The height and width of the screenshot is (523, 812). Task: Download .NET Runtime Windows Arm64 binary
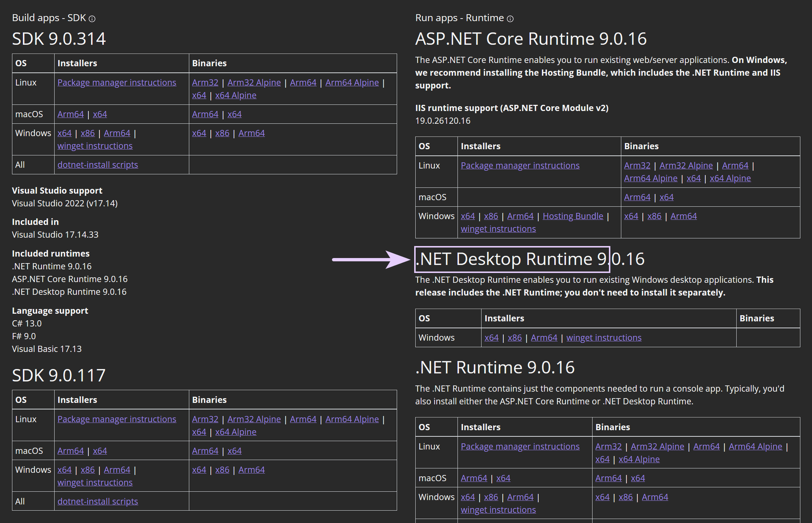(x=655, y=497)
